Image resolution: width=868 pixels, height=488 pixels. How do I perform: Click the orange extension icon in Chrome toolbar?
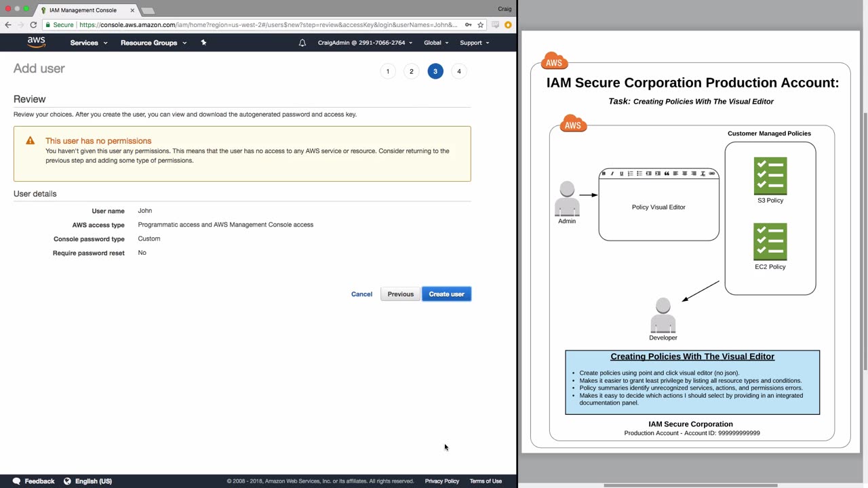(508, 25)
